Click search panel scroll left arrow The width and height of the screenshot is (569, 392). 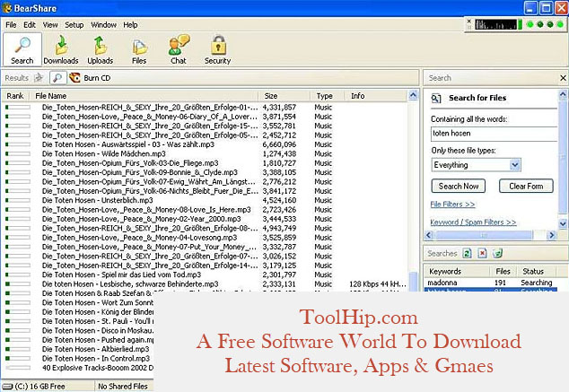(x=429, y=235)
